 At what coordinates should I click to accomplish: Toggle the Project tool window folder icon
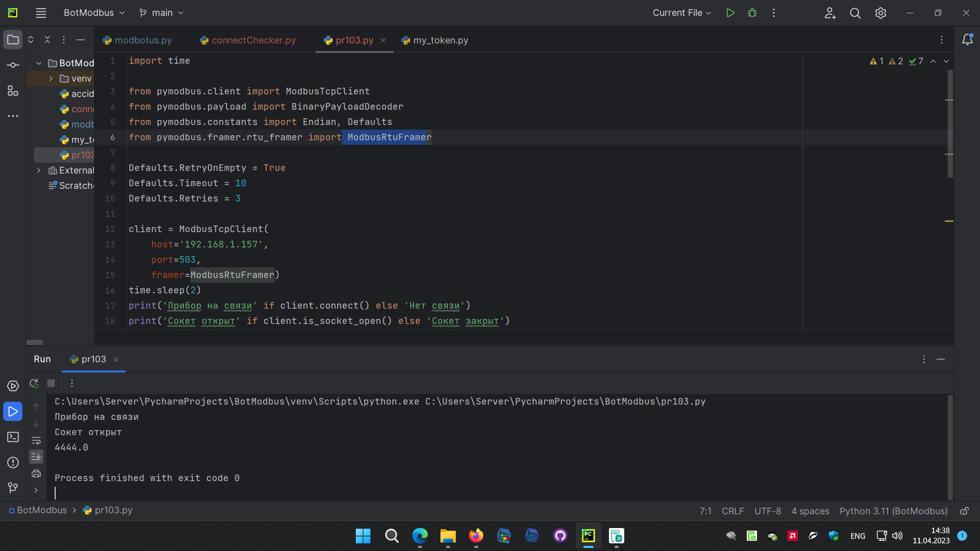[x=13, y=40]
